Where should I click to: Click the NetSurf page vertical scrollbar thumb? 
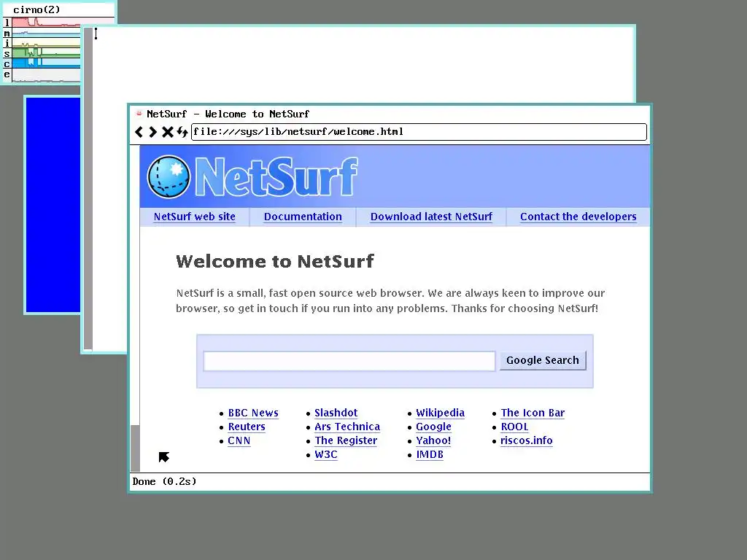tap(135, 448)
